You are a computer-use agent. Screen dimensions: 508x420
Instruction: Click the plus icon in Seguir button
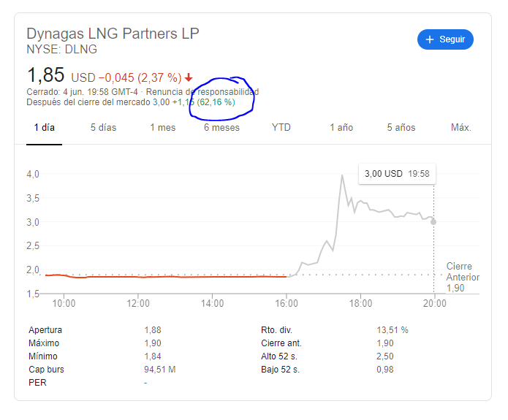pyautogui.click(x=429, y=39)
